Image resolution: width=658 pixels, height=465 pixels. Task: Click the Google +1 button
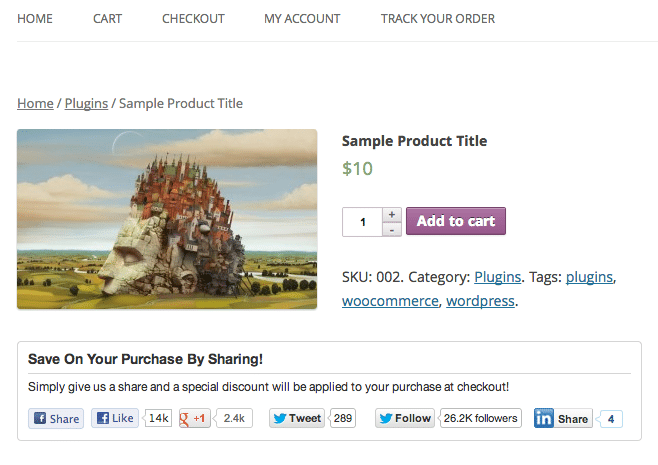[x=195, y=418]
